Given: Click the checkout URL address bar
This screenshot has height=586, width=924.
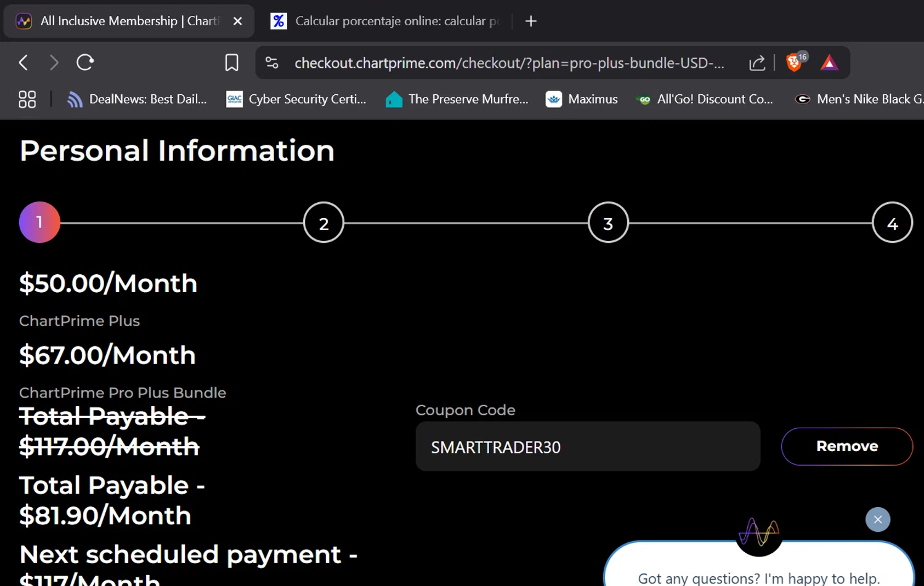Looking at the screenshot, I should (509, 63).
